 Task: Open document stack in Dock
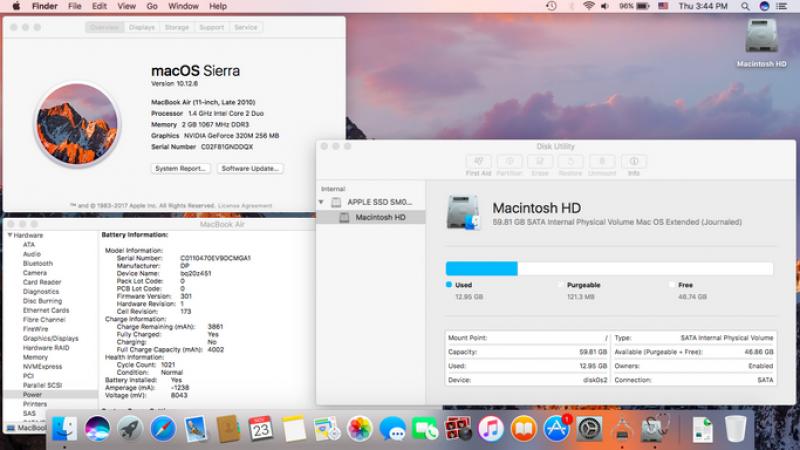[x=703, y=429]
